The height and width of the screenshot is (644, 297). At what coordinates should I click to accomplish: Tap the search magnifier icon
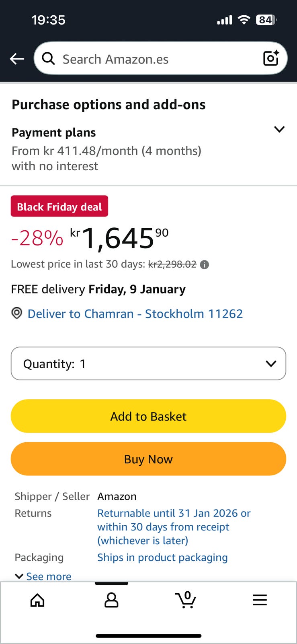(x=49, y=59)
